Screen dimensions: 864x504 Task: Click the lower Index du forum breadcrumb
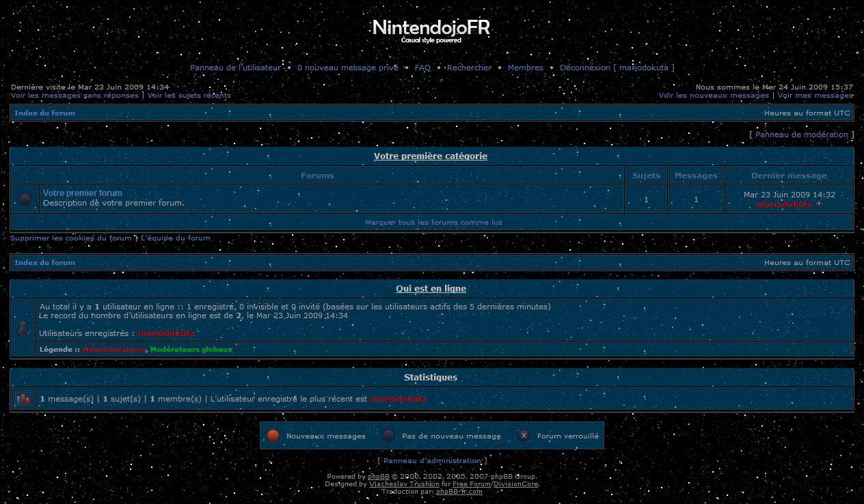click(x=45, y=262)
